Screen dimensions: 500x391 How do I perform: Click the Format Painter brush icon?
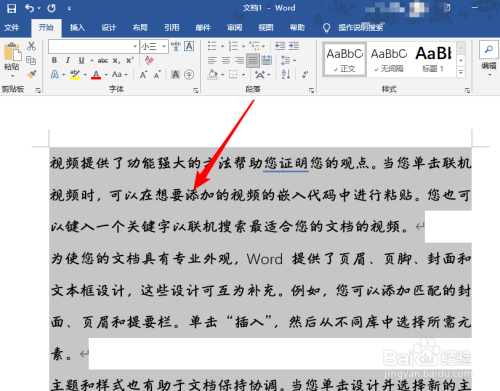(x=32, y=75)
